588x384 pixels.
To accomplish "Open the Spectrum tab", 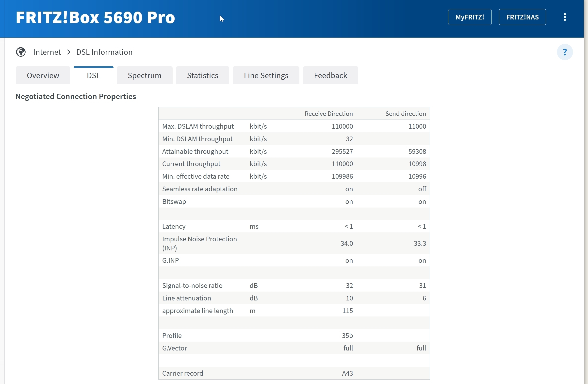I will [x=145, y=75].
